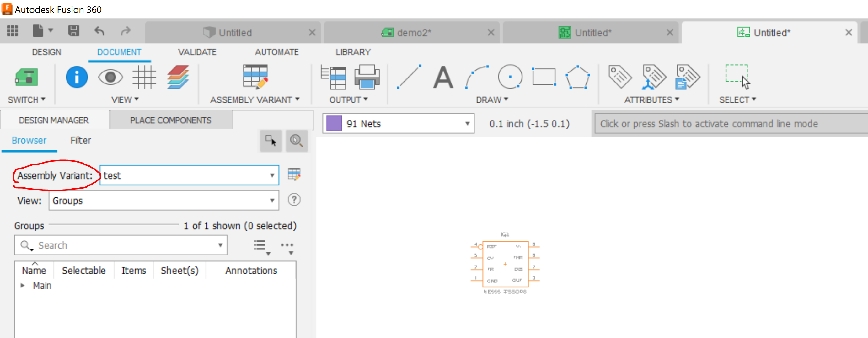The width and height of the screenshot is (868, 338).
Task: Click the help question mark beside View dropdown
Action: coord(294,200)
